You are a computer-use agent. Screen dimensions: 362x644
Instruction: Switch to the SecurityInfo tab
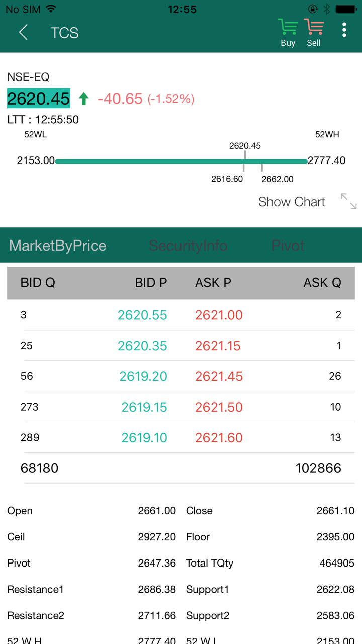(188, 246)
